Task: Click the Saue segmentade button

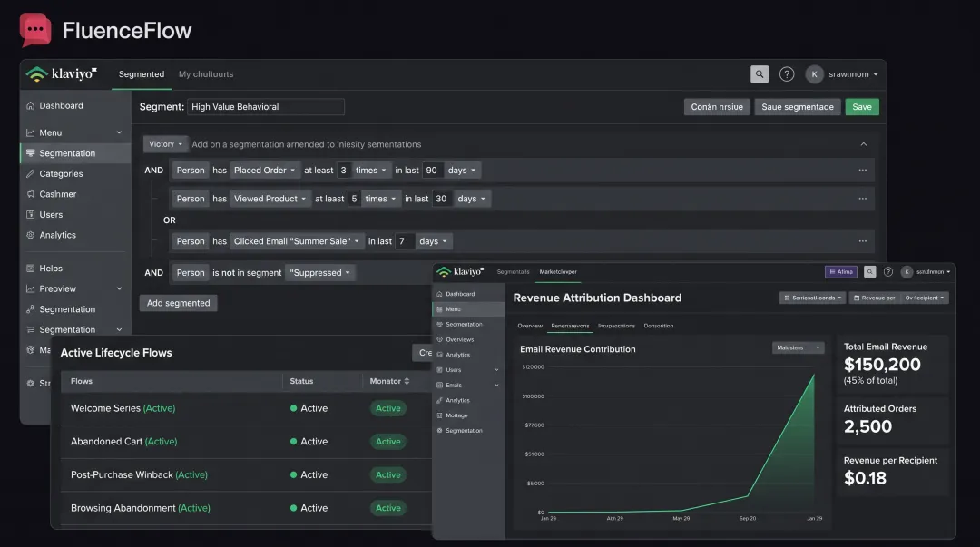Action: tap(798, 107)
